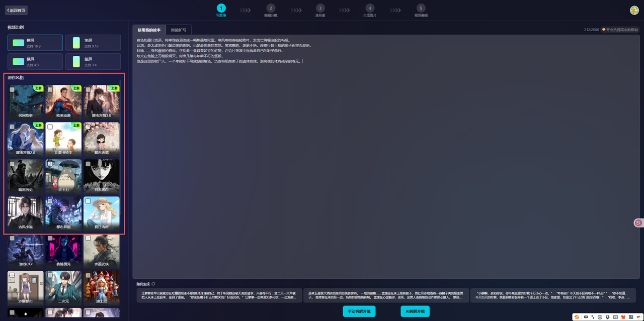Select the 使用我的故事 tab
Viewport: 644px width, 321px height.
tap(149, 30)
